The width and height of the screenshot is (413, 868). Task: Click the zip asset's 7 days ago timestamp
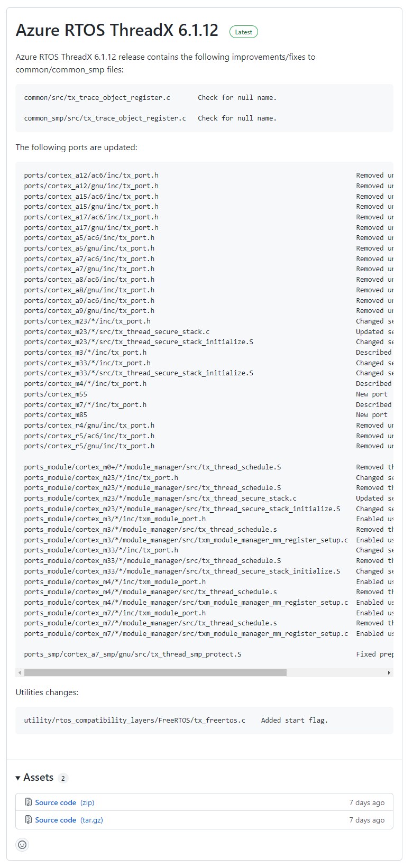[367, 802]
